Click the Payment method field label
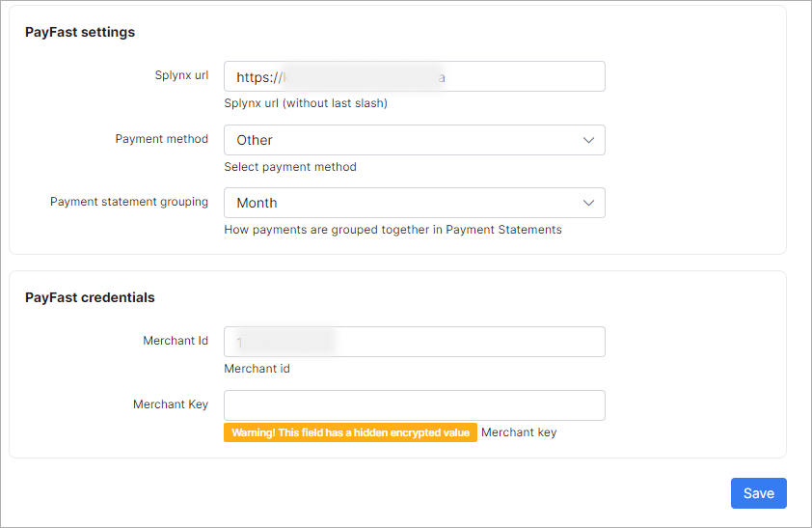This screenshot has width=812, height=528. [161, 139]
